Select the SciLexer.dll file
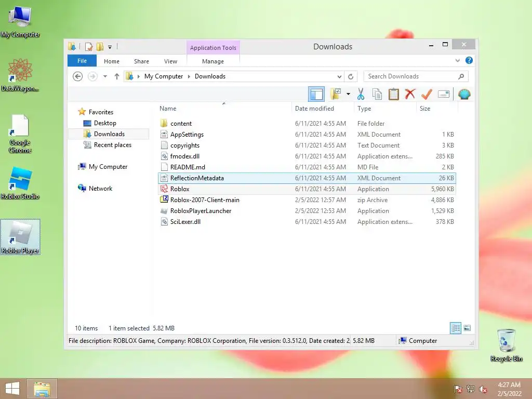Screen dimensions: 532x399 (307, 221)
